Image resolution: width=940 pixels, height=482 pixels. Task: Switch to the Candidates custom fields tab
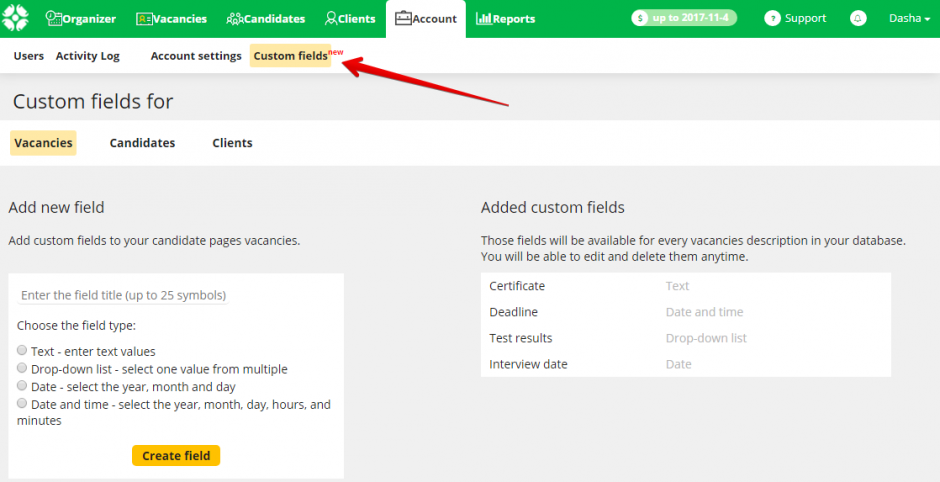click(142, 143)
